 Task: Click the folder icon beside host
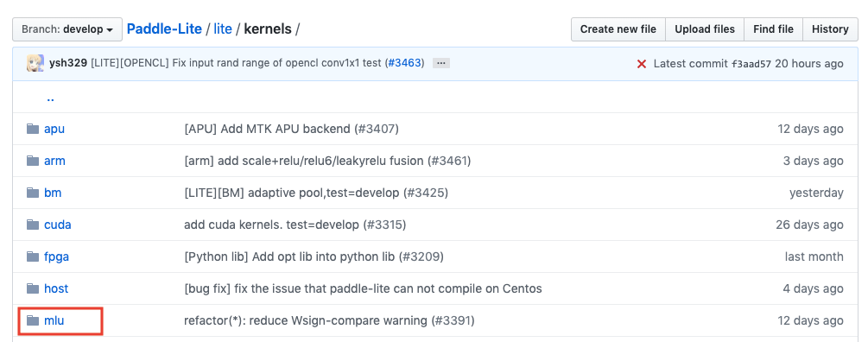33,288
